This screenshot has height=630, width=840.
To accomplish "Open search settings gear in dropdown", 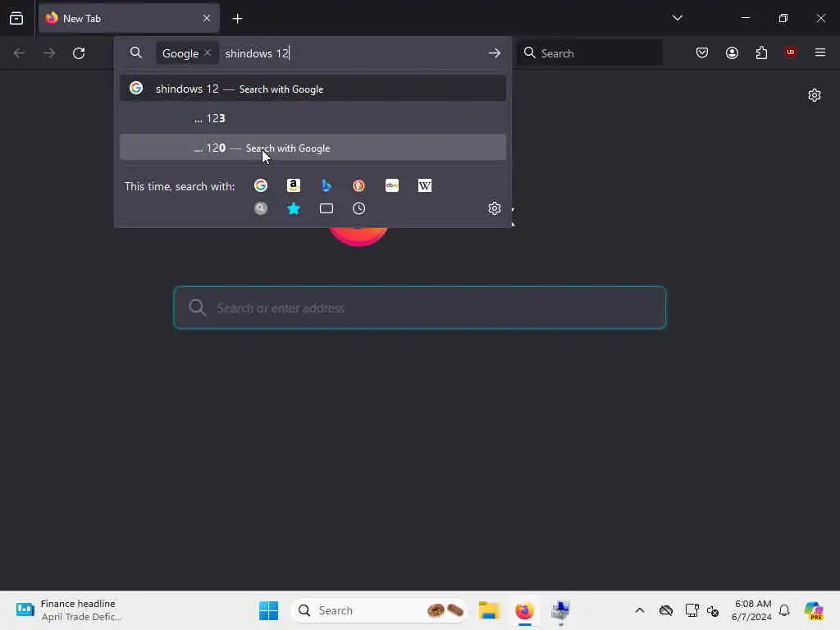I will coord(495,208).
